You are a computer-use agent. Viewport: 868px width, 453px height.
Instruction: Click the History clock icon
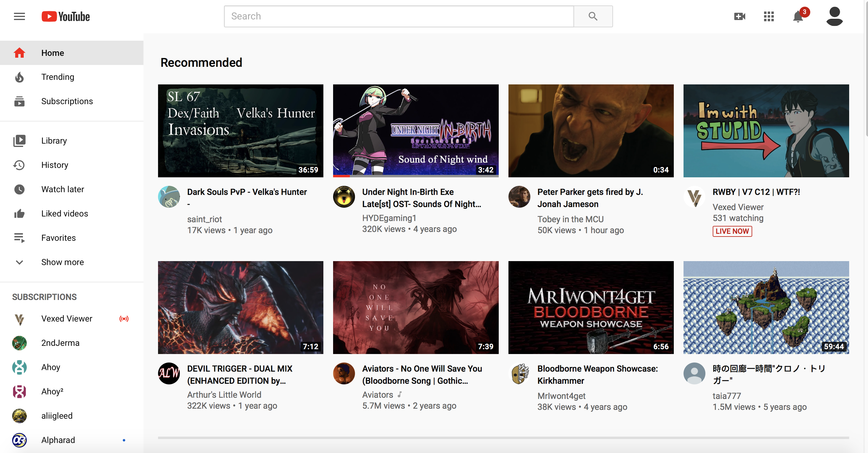point(19,165)
